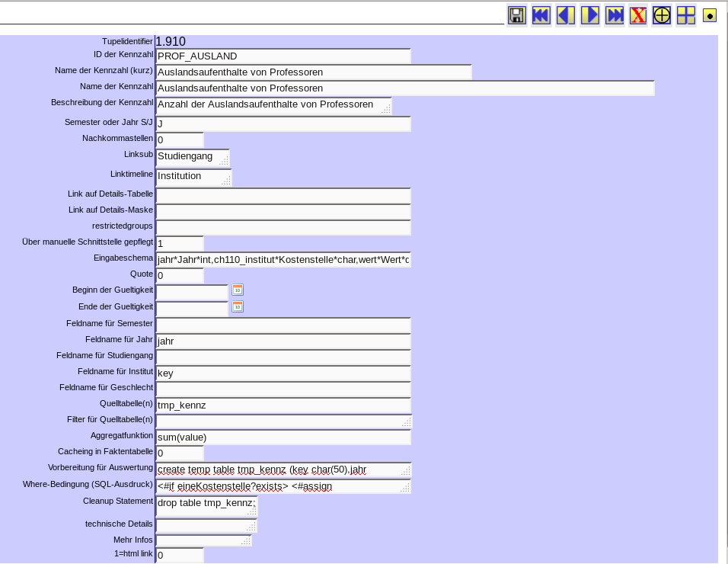728x564 pixels.
Task: Edit Name der Kennzahl (kurz) field
Action: coord(314,72)
